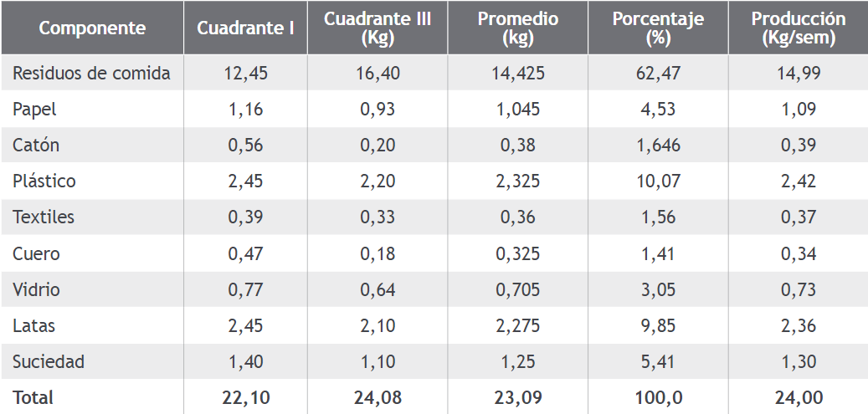
Task: Select the Cuero row label
Action: (x=36, y=253)
